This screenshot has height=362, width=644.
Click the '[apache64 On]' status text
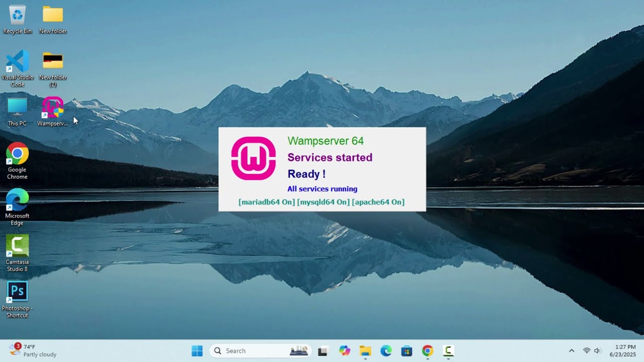[x=378, y=202]
